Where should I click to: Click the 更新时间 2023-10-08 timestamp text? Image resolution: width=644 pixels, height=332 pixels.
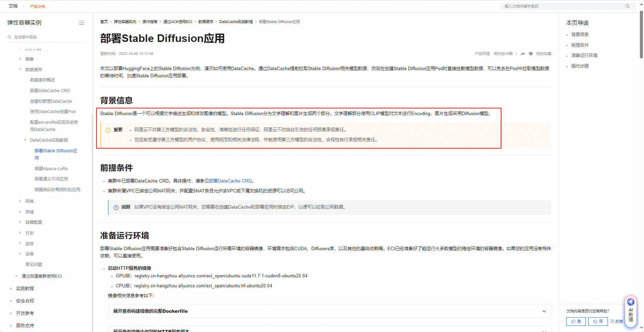[x=127, y=54]
